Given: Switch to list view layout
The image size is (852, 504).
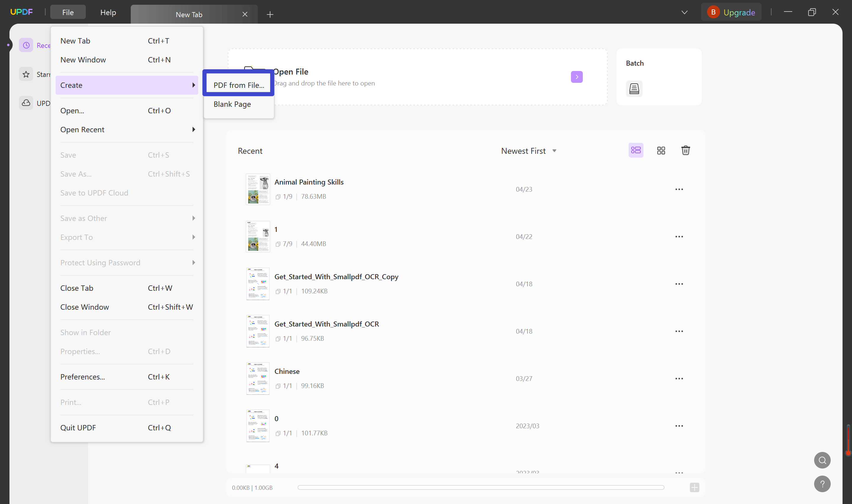Looking at the screenshot, I should pyautogui.click(x=636, y=151).
